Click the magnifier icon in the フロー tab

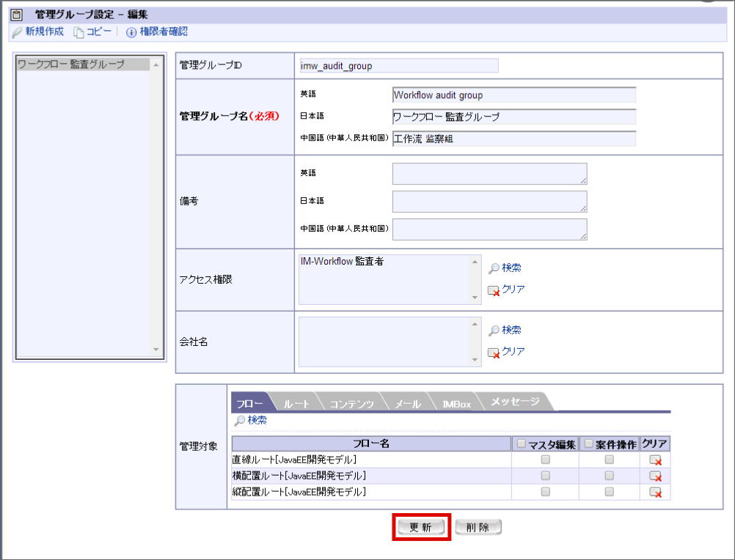[240, 421]
